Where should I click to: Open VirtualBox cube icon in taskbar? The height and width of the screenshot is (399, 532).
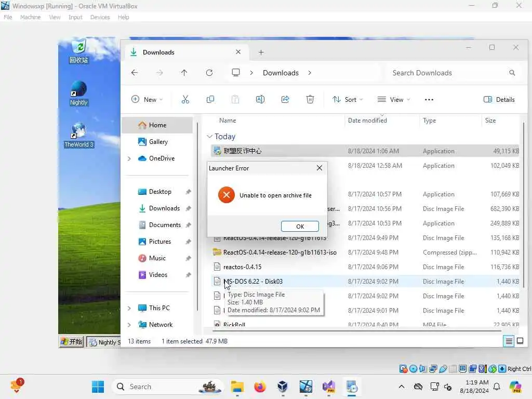(283, 387)
